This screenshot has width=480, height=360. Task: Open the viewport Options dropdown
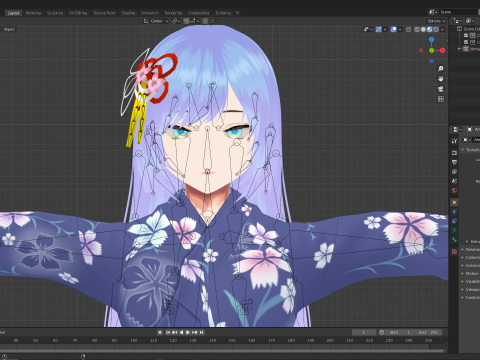click(x=436, y=21)
